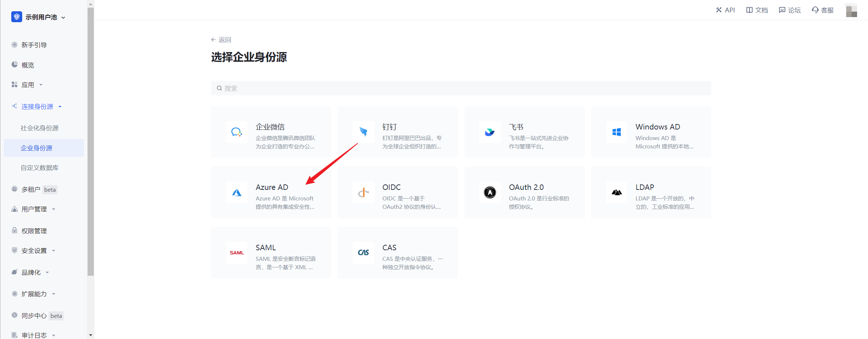Click the 返回 back link
The width and height of the screenshot is (868, 339).
click(221, 40)
